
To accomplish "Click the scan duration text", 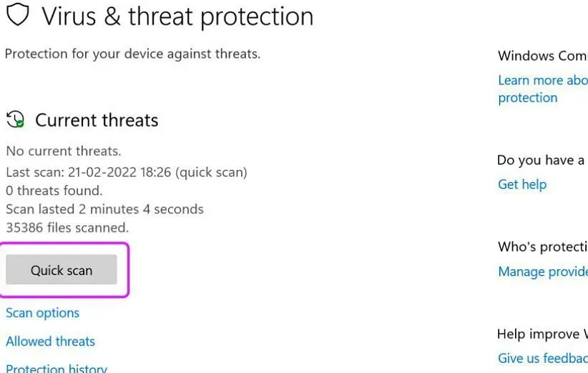I will click(x=104, y=209).
